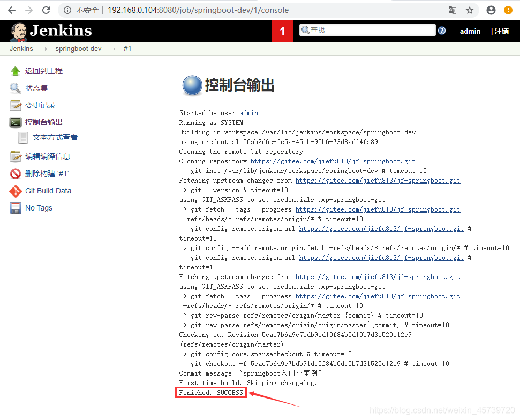The height and width of the screenshot is (420, 520).
Task: Delete build via 删除构建 '#1'
Action: pos(47,174)
